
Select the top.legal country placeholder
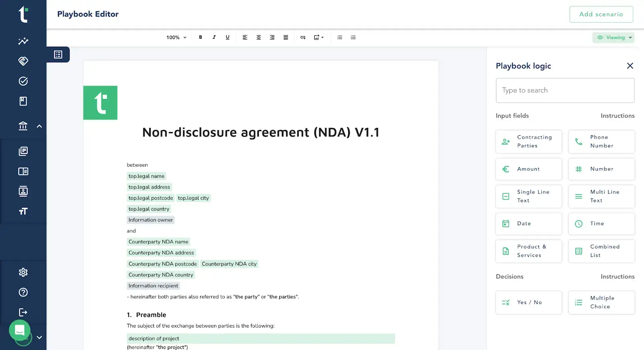click(x=149, y=209)
